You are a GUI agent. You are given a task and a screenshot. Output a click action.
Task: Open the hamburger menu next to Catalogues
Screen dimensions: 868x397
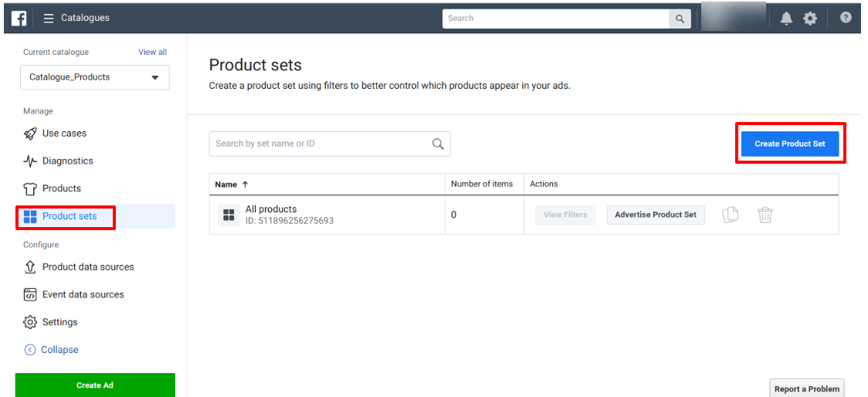click(x=49, y=18)
